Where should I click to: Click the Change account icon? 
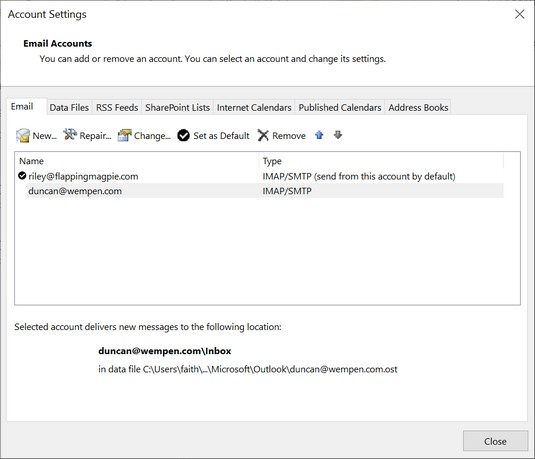[125, 135]
